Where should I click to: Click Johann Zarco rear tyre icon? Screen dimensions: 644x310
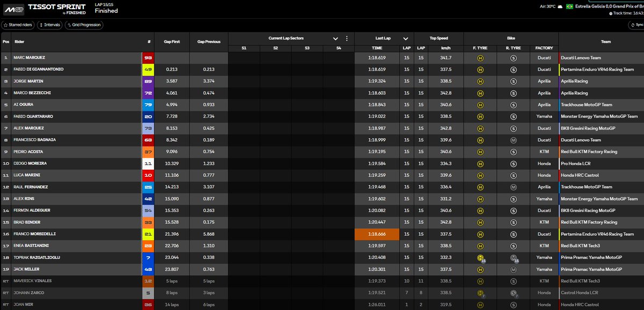coord(514,293)
